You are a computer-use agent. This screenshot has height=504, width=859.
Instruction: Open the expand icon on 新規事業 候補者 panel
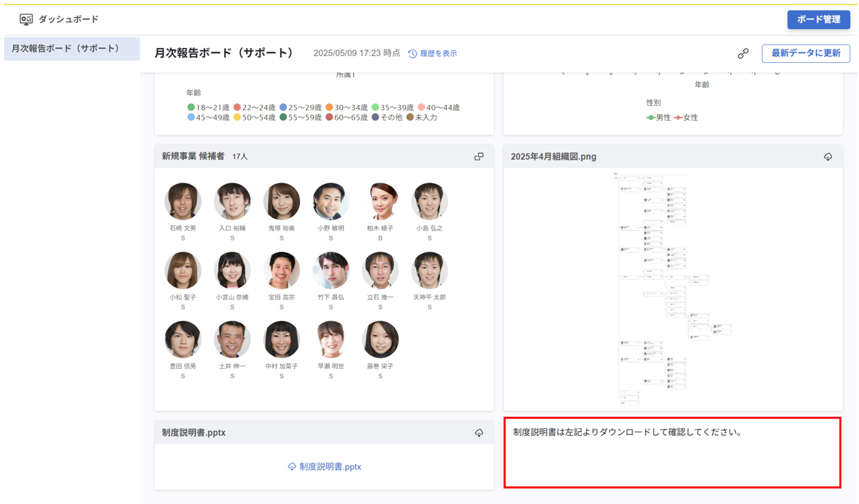(479, 156)
